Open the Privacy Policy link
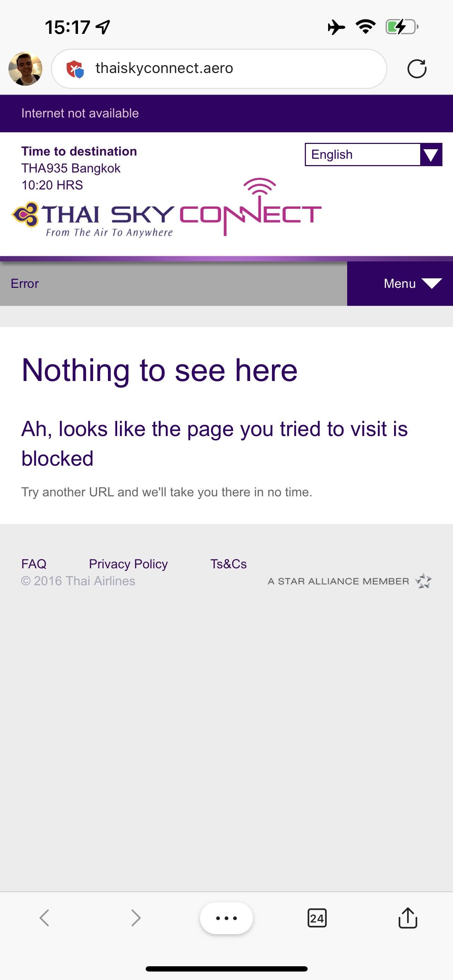This screenshot has height=980, width=453. (x=128, y=564)
